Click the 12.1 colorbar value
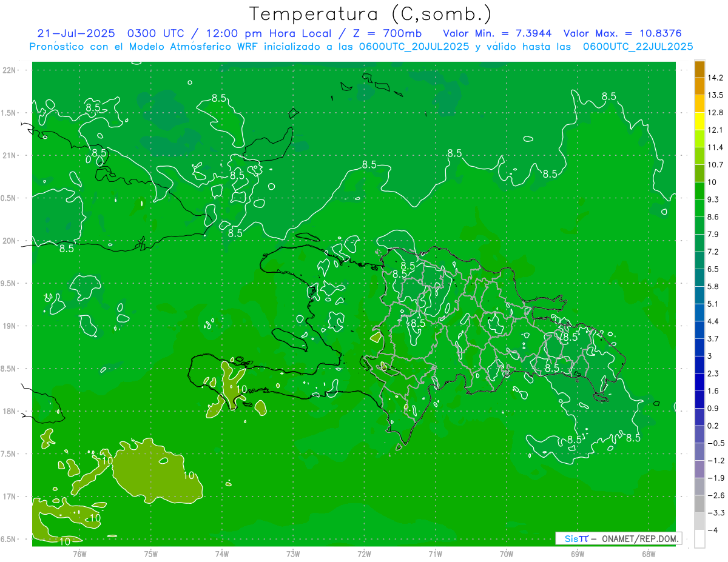 (x=715, y=130)
